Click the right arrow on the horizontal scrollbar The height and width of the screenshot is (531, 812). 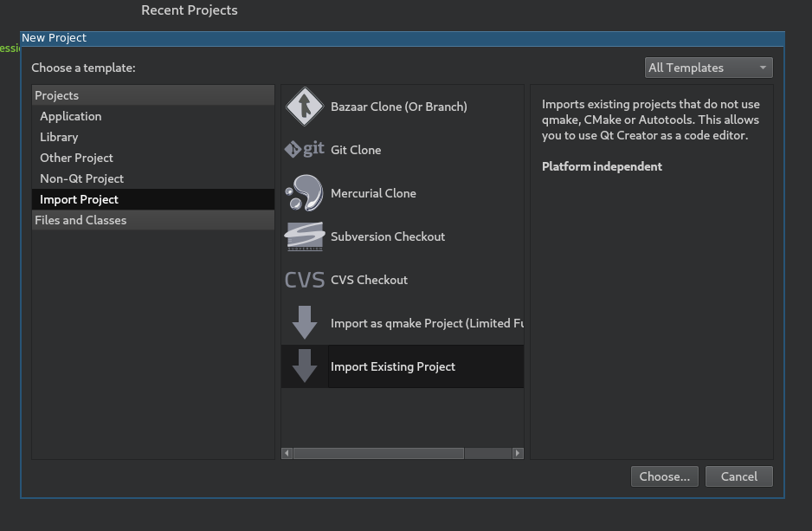tap(518, 453)
